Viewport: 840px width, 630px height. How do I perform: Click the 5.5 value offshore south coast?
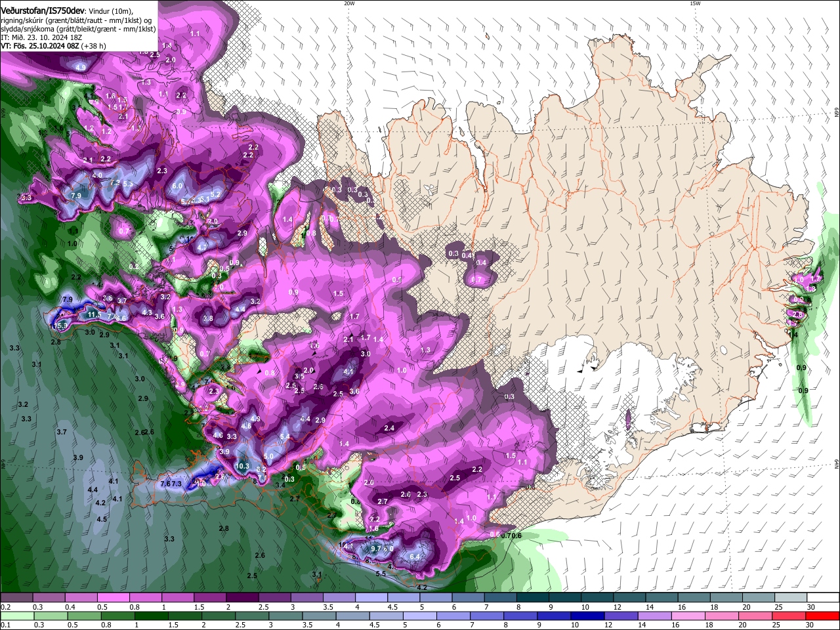[x=381, y=574]
